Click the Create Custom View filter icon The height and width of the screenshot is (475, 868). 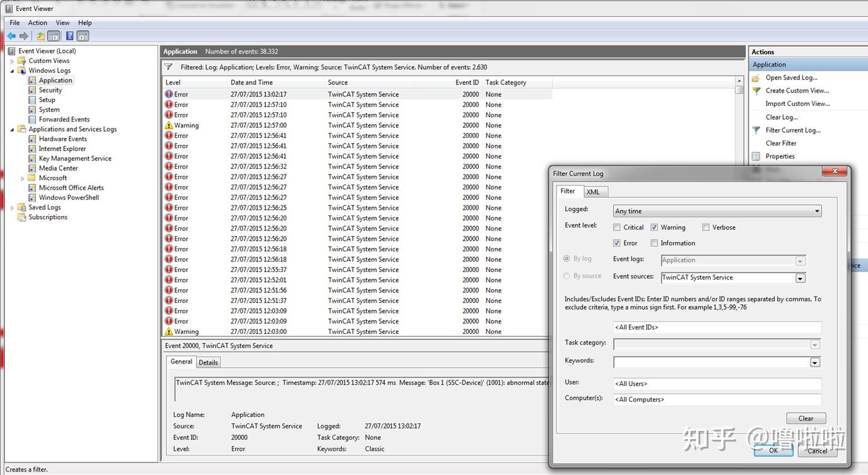click(x=756, y=90)
